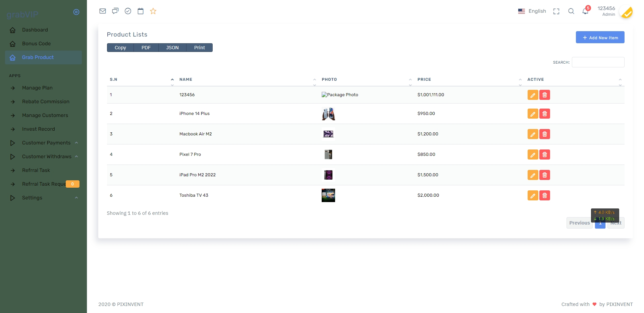Focus the table Search input field
The width and height of the screenshot is (644, 313).
[598, 62]
